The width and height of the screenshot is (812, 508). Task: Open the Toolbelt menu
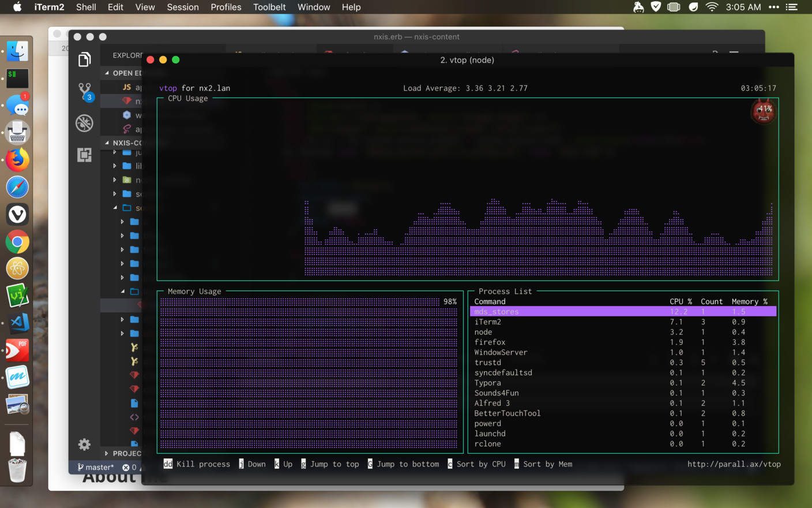click(x=269, y=7)
